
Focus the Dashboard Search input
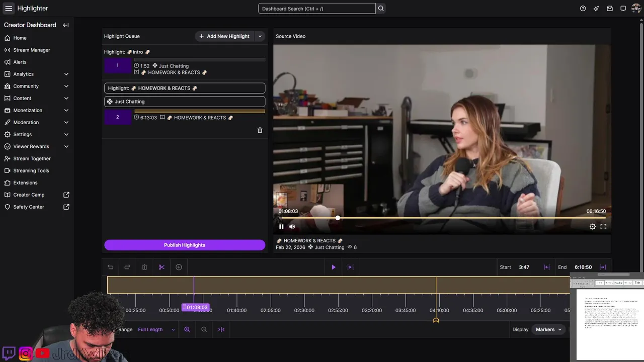click(316, 9)
